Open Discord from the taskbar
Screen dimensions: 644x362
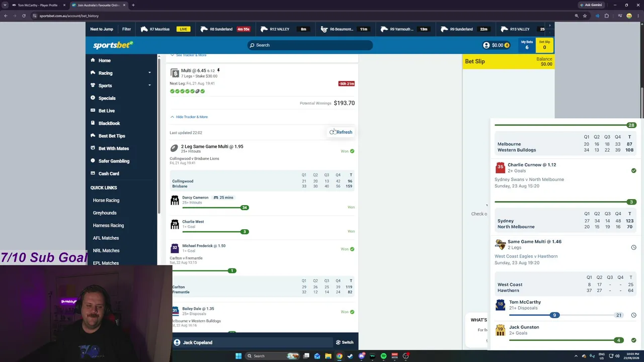362,356
